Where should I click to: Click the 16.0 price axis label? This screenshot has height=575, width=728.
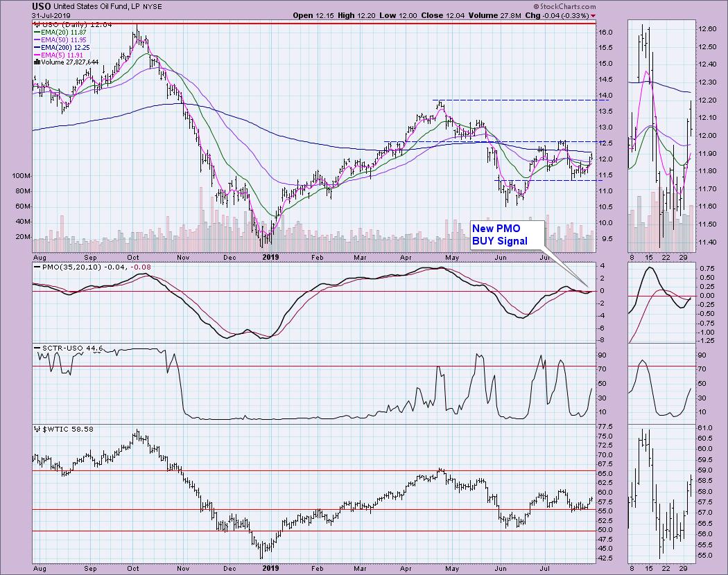pos(605,33)
